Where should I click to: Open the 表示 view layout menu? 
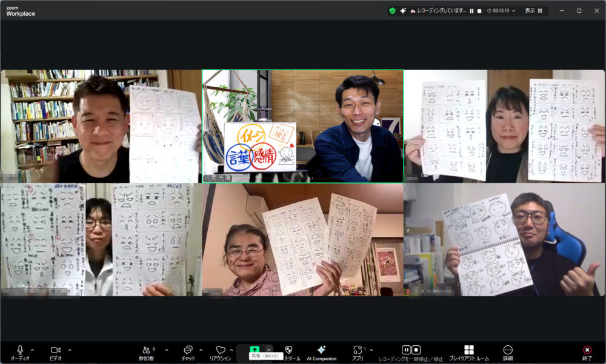pos(533,11)
